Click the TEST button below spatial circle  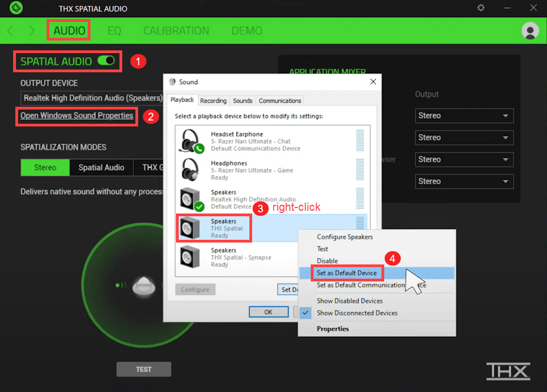point(144,369)
